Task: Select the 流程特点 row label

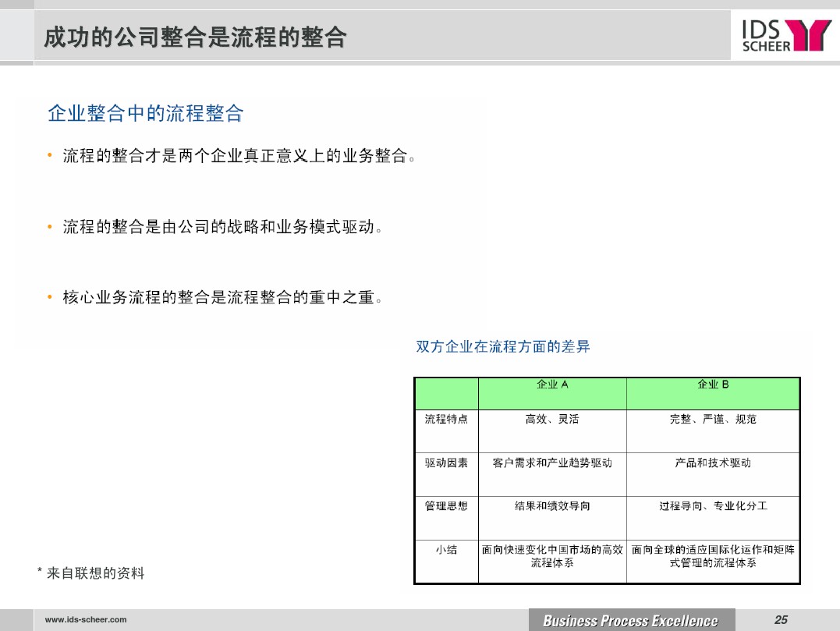Action: (446, 419)
